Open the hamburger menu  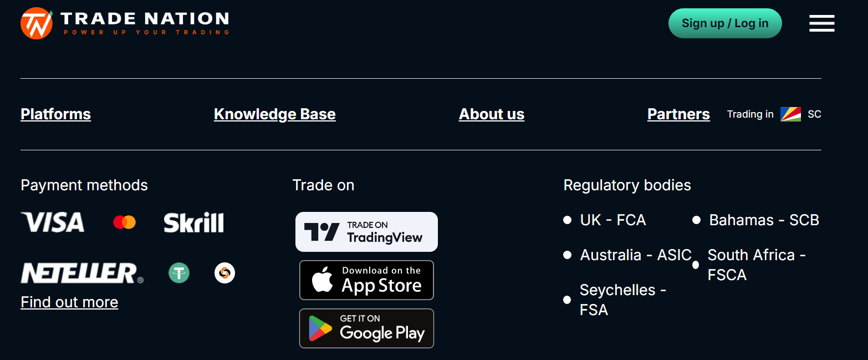tap(821, 23)
